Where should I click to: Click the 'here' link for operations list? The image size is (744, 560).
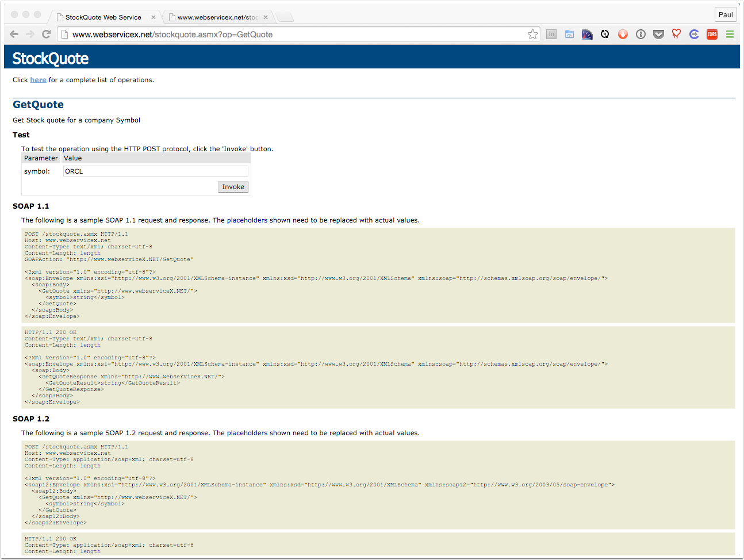38,80
